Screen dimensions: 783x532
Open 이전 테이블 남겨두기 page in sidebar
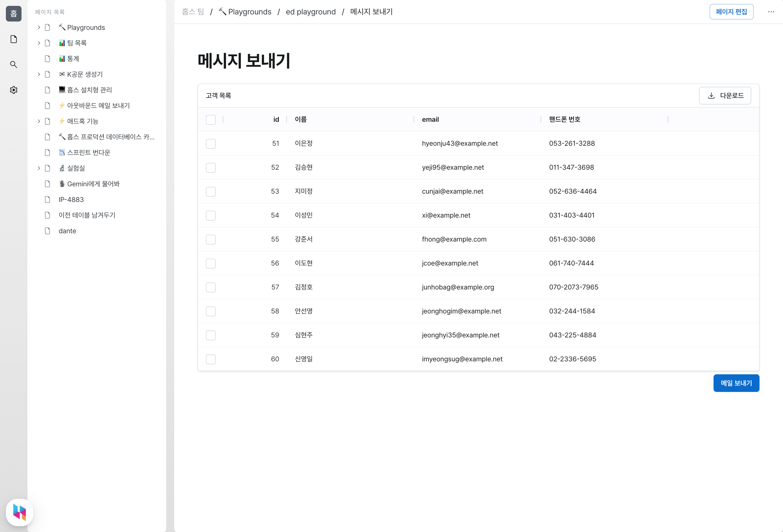point(87,215)
